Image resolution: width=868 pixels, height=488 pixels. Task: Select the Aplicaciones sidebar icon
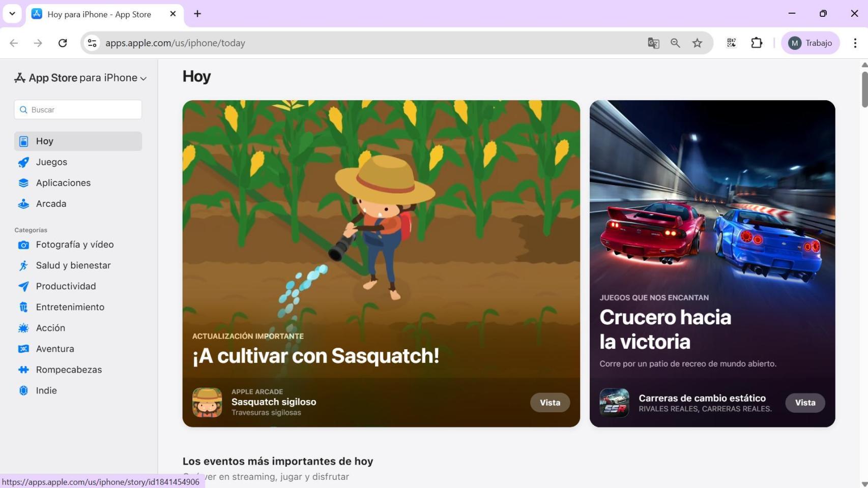[23, 182]
